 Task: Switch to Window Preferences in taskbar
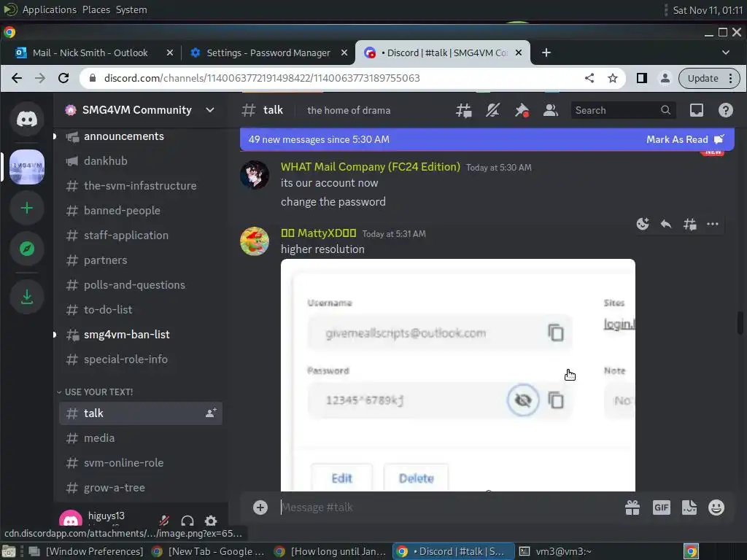point(86,551)
